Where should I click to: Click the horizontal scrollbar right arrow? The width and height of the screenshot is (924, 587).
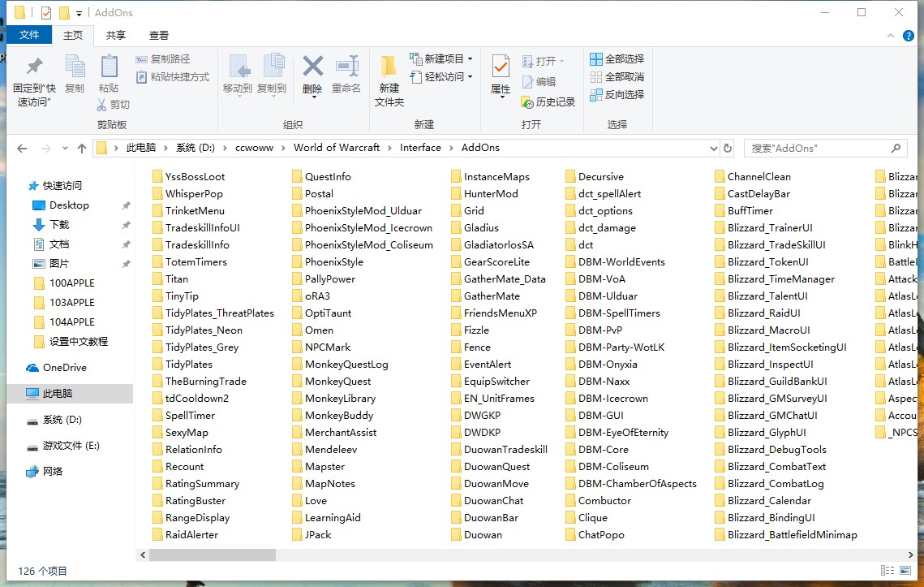[911, 555]
